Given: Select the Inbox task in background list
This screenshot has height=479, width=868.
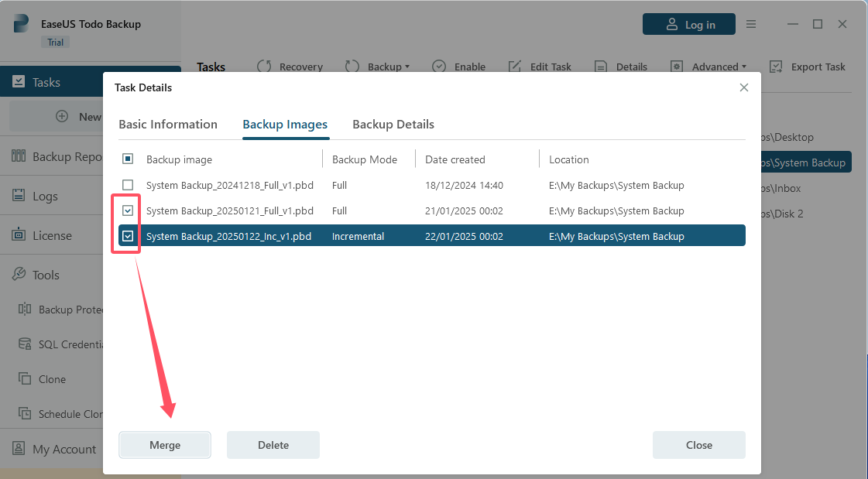Looking at the screenshot, I should [781, 188].
